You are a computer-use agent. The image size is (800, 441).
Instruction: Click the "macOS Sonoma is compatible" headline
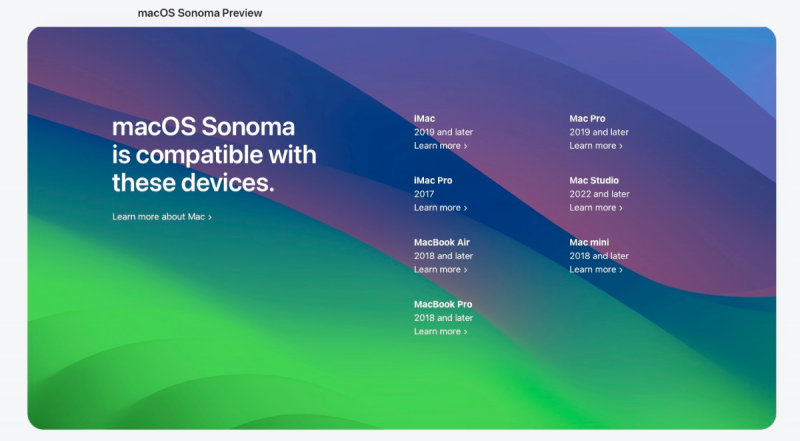[213, 155]
